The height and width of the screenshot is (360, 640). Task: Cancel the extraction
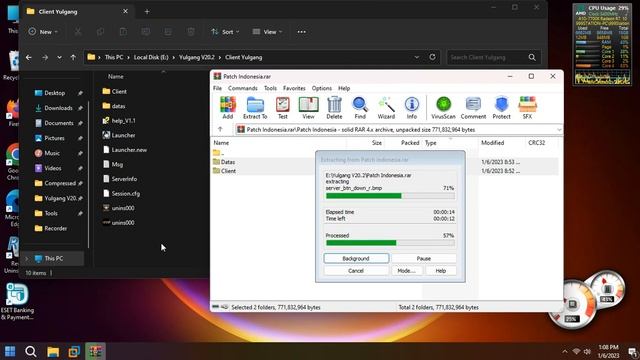pyautogui.click(x=356, y=271)
